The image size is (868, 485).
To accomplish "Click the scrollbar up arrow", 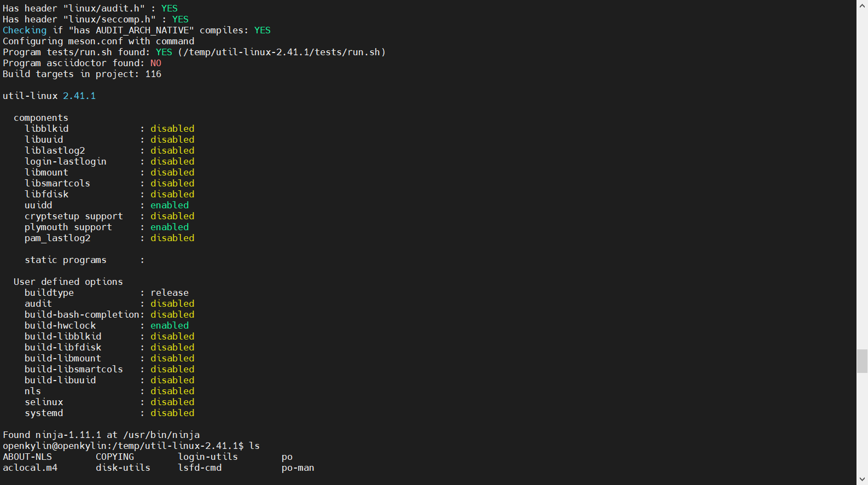I will pyautogui.click(x=862, y=5).
